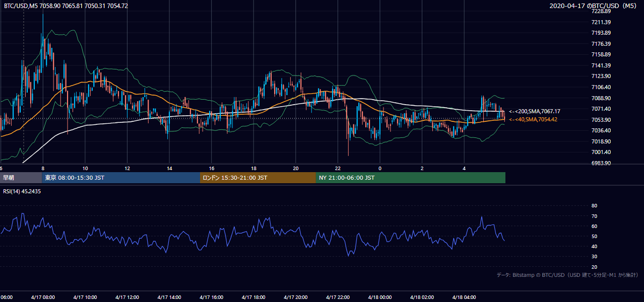Click the bottom time label 4/17 16:00
The height and width of the screenshot is (302, 644).
[x=211, y=297]
